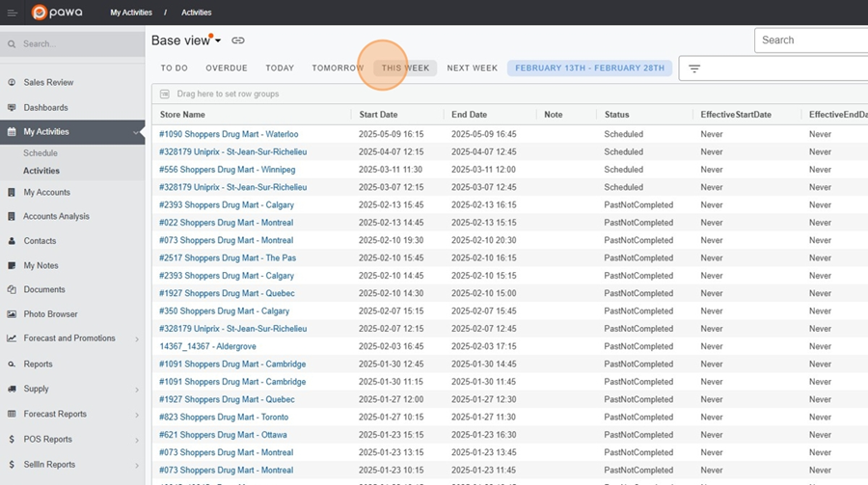The image size is (868, 485).
Task: Switch to NEXT WEEK tab
Action: click(x=472, y=68)
